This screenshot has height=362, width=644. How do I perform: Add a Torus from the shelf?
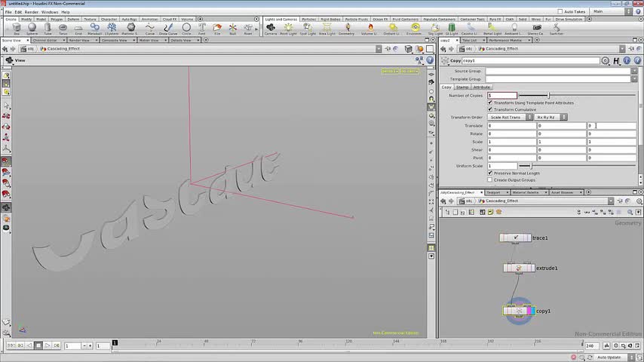pyautogui.click(x=63, y=29)
